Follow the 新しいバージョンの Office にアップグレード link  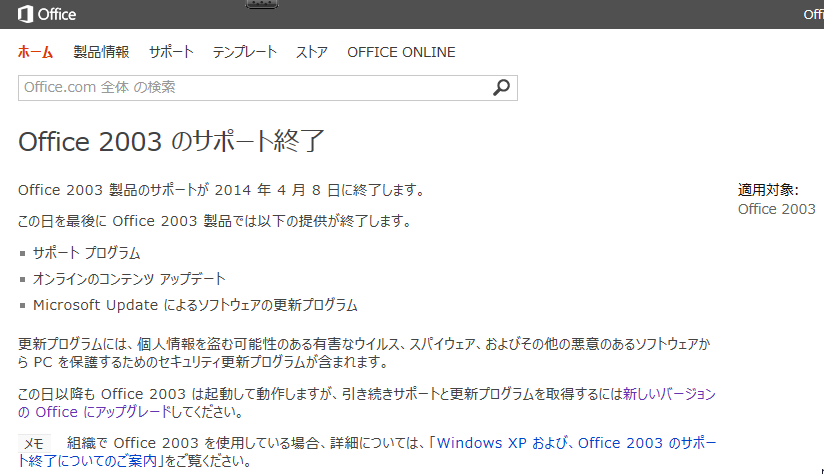coord(367,403)
